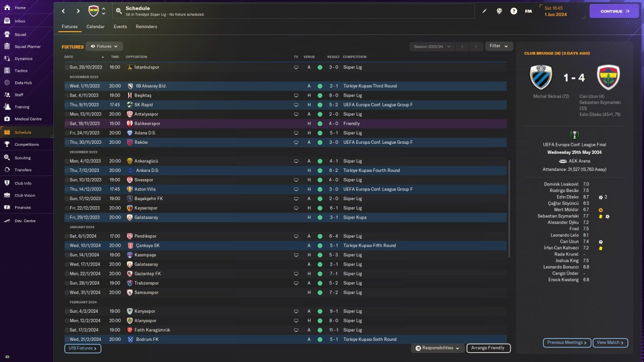644x362 pixels.
Task: Tick the circle on the Pendikspor row
Action: click(x=67, y=236)
